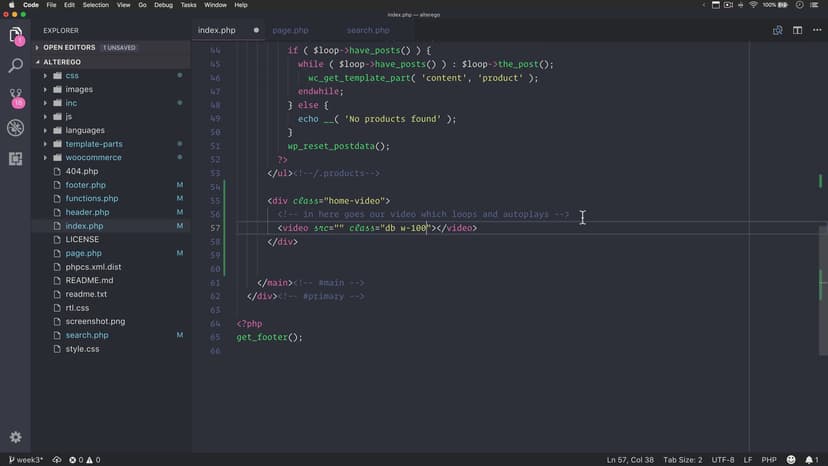Screen dimensions: 828x466
Task: Expand the woocommerce folder
Action: [93, 157]
